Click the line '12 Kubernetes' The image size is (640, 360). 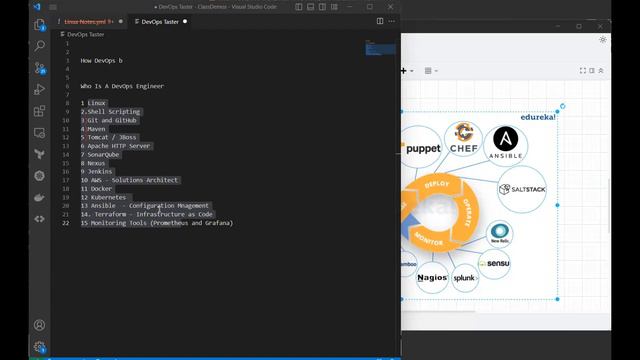tap(103, 198)
